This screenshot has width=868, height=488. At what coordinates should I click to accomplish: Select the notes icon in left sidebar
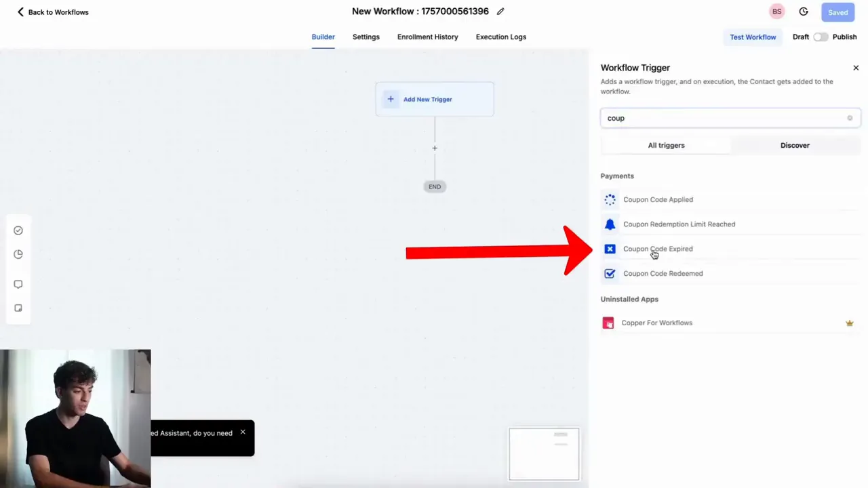pyautogui.click(x=18, y=308)
